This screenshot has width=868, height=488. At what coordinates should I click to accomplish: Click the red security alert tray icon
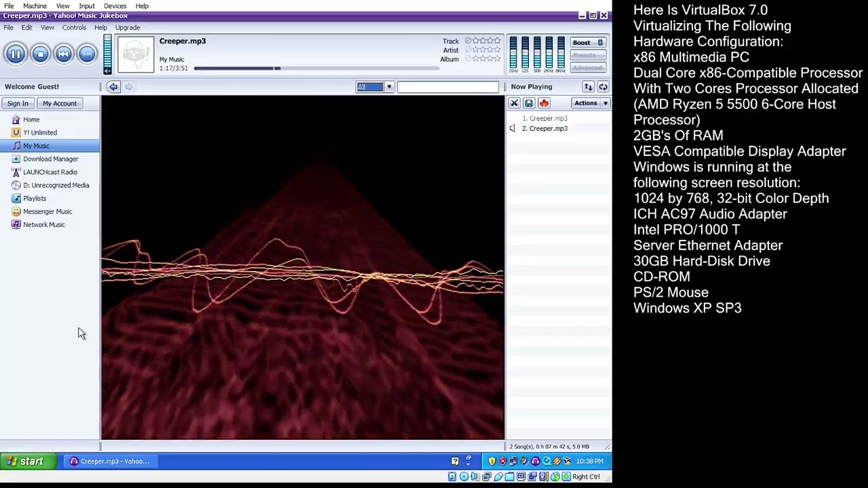pos(503,461)
